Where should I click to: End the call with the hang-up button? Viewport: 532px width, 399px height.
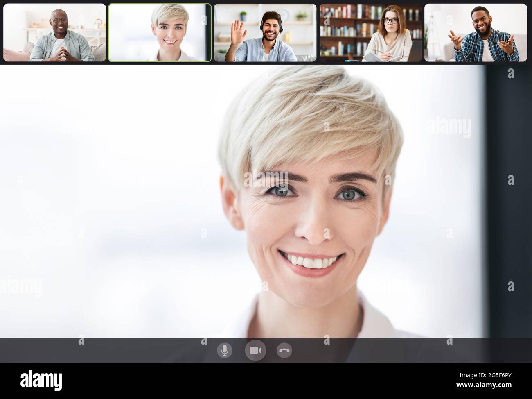click(284, 351)
